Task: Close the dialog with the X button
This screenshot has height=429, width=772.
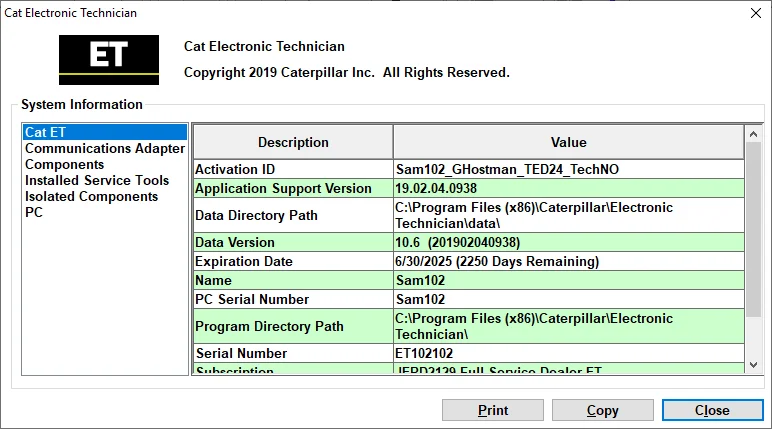Action: tap(752, 13)
